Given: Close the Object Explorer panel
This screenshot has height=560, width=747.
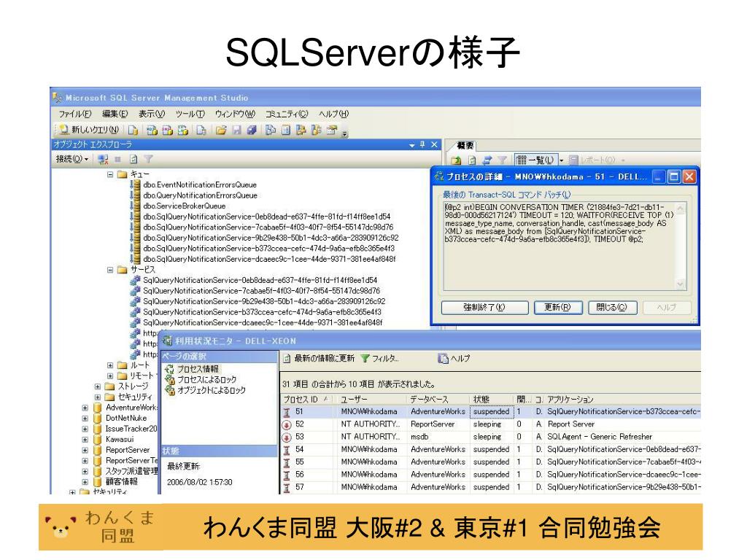Looking at the screenshot, I should (434, 144).
